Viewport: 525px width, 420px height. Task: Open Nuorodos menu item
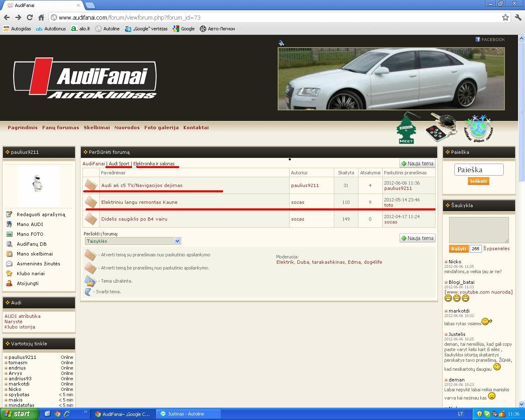[x=127, y=128]
